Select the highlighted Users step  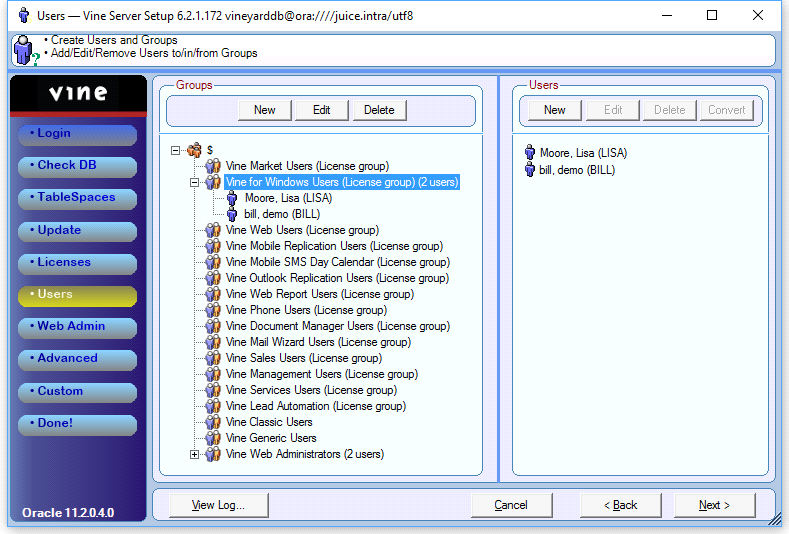tap(77, 295)
